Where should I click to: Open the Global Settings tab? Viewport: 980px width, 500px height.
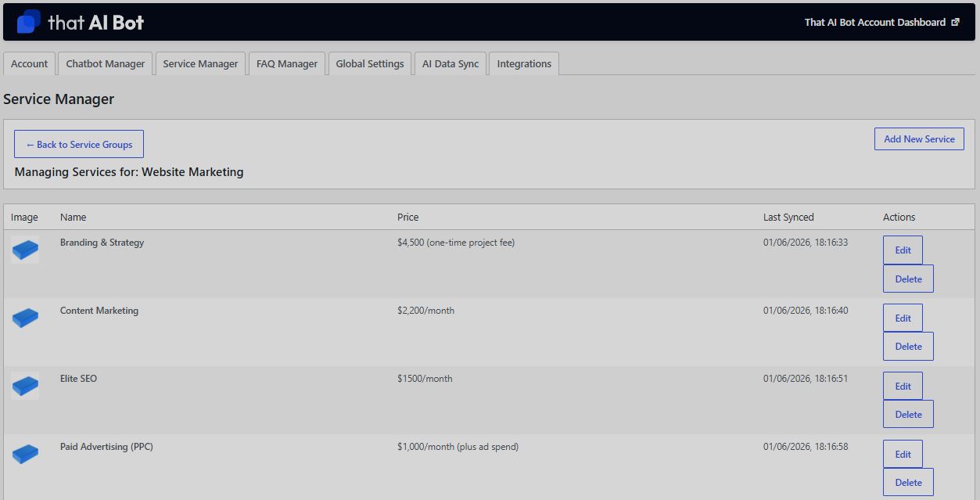pyautogui.click(x=370, y=63)
